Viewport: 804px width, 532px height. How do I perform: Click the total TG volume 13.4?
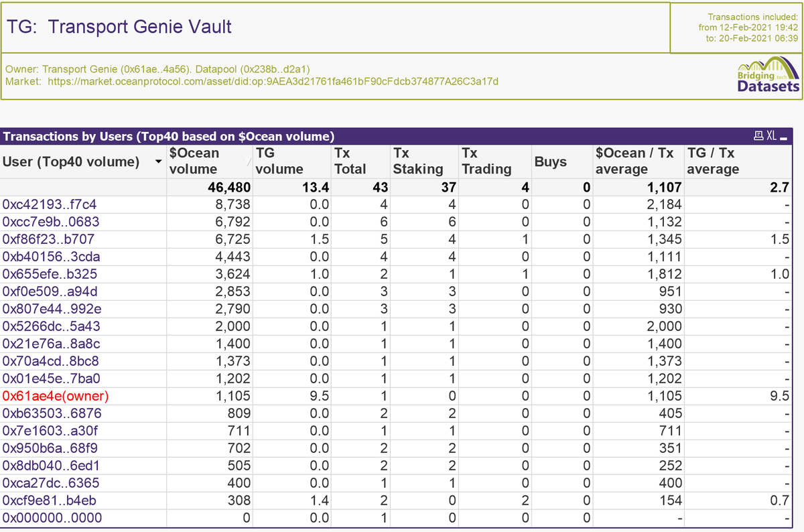pyautogui.click(x=316, y=188)
